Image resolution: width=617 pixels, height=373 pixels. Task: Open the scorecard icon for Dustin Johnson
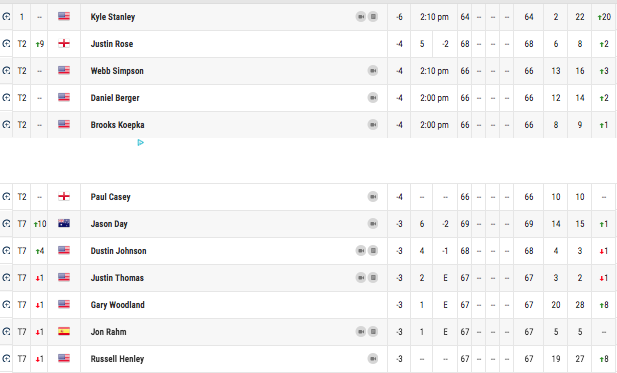point(373,251)
